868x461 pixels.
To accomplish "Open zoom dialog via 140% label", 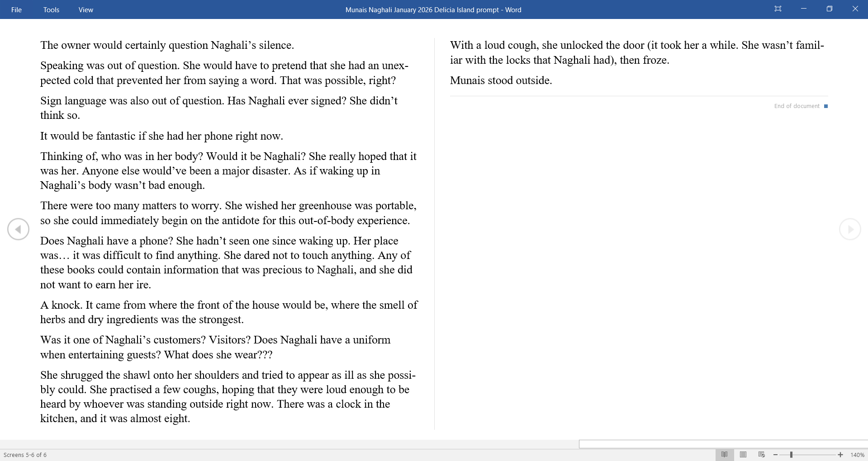I will (x=857, y=455).
